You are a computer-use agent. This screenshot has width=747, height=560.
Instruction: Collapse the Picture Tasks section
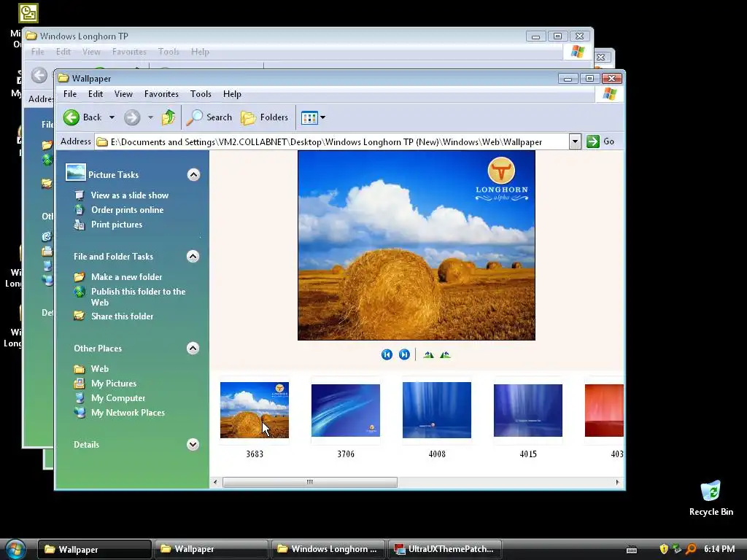[193, 175]
